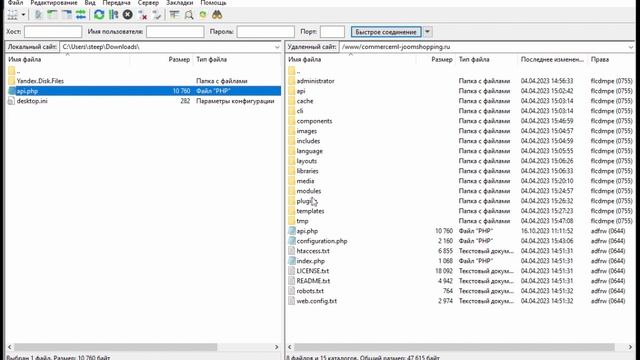This screenshot has width=640, height=360.
Task: Click the templates folder icon
Action: tap(291, 211)
